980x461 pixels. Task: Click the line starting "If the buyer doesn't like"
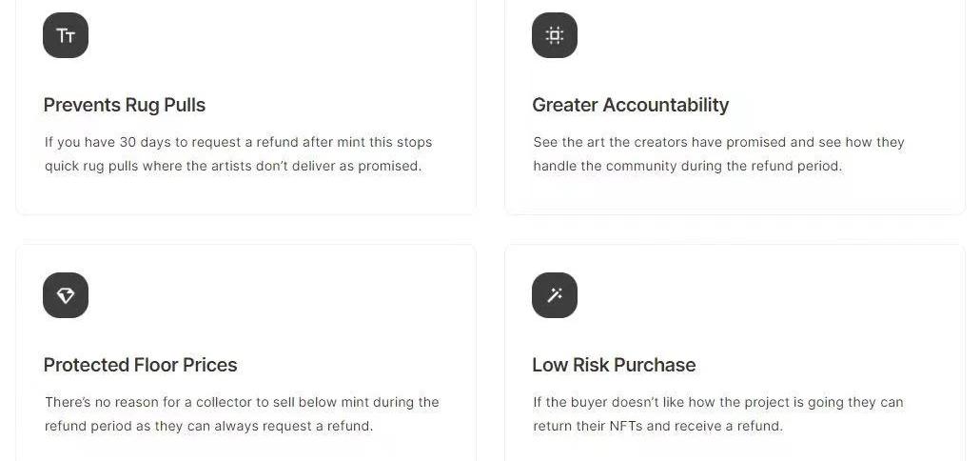tap(717, 402)
